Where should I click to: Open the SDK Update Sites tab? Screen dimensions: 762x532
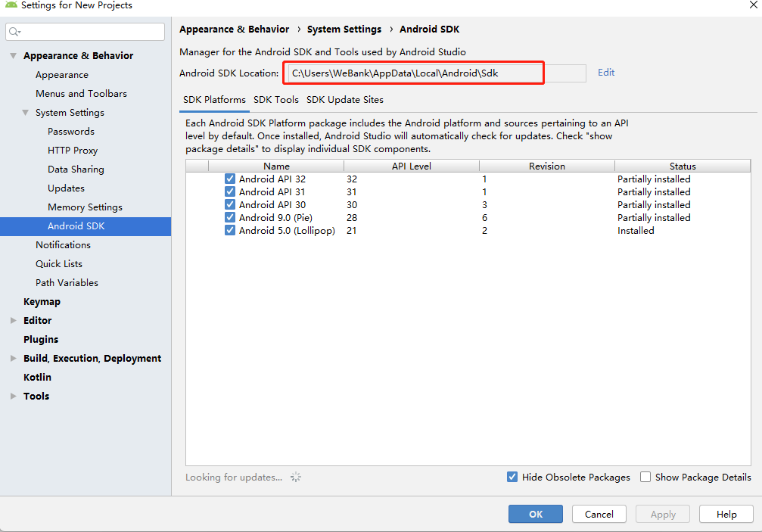click(345, 100)
